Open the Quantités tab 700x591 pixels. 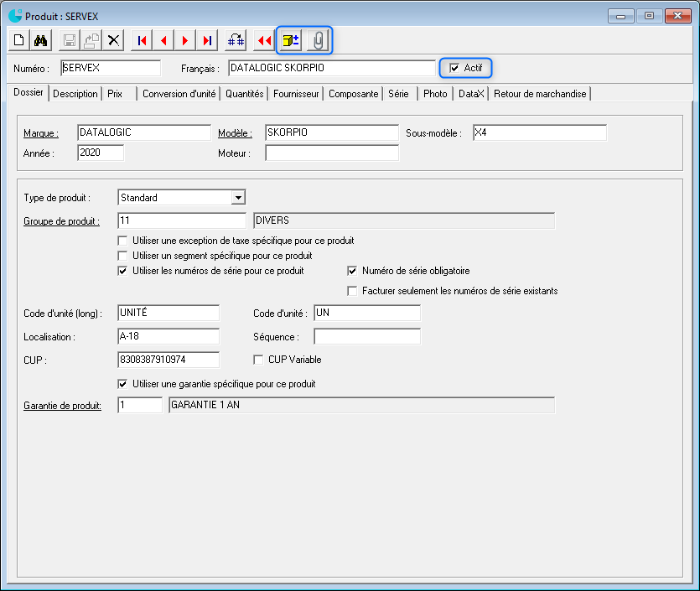pos(244,94)
